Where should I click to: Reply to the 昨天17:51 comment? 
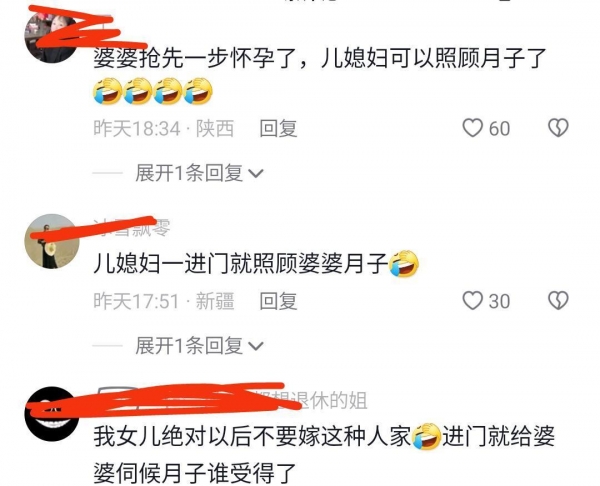click(278, 301)
